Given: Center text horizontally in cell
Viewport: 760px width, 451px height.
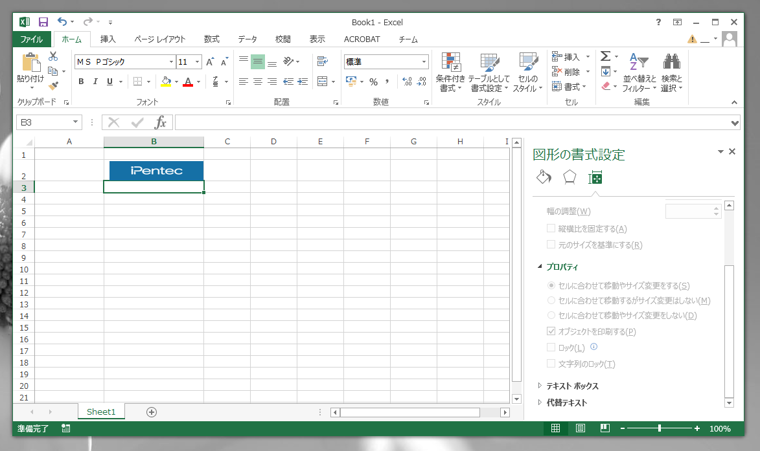Looking at the screenshot, I should 258,81.
